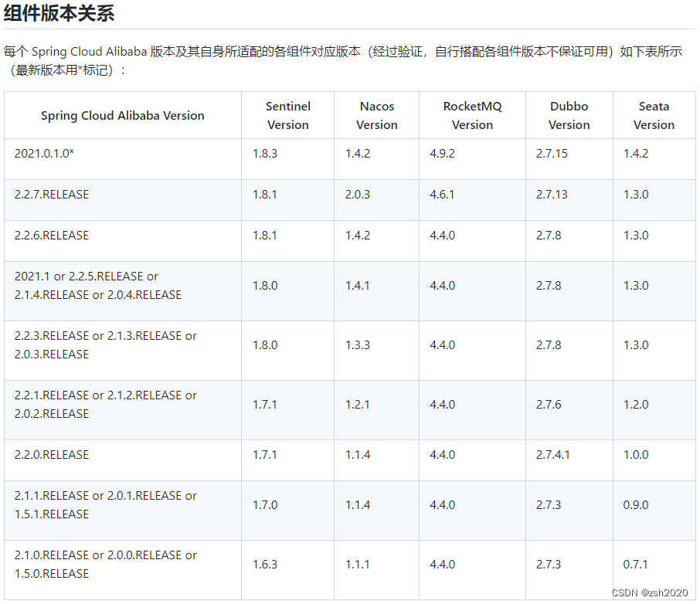This screenshot has height=604, width=700.
Task: Click the heading 组件版本关系
Action: [59, 13]
